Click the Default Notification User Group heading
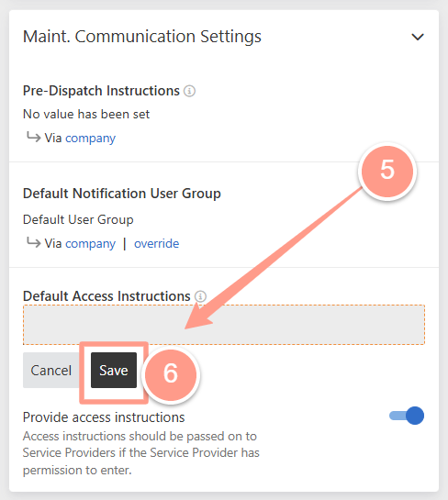 (x=122, y=194)
